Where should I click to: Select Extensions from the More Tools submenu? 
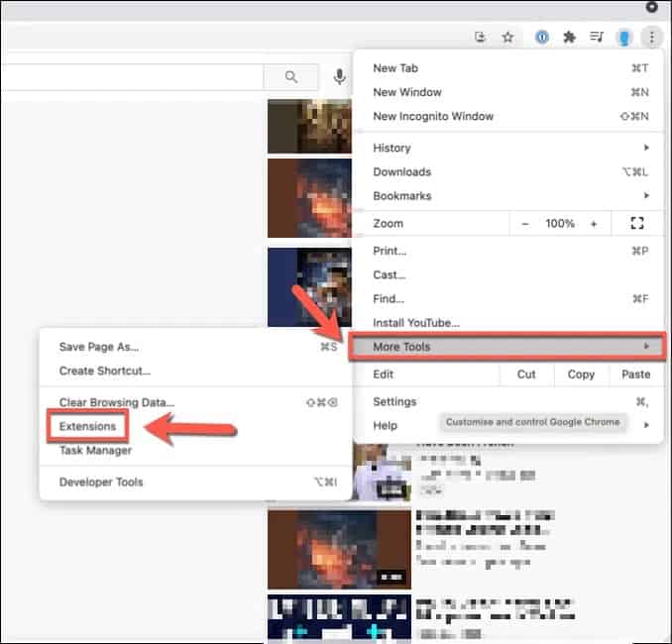pos(87,426)
